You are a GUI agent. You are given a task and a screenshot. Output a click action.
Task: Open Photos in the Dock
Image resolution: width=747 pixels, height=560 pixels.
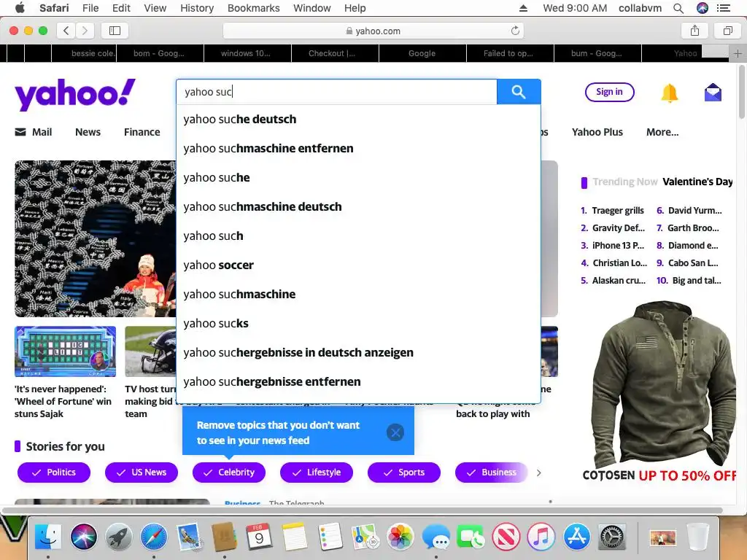(400, 537)
